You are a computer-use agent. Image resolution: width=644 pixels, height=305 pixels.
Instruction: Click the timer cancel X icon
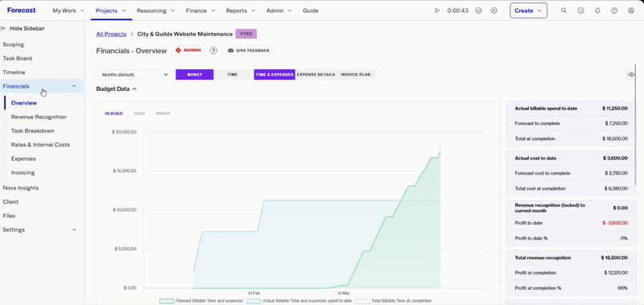click(x=494, y=10)
